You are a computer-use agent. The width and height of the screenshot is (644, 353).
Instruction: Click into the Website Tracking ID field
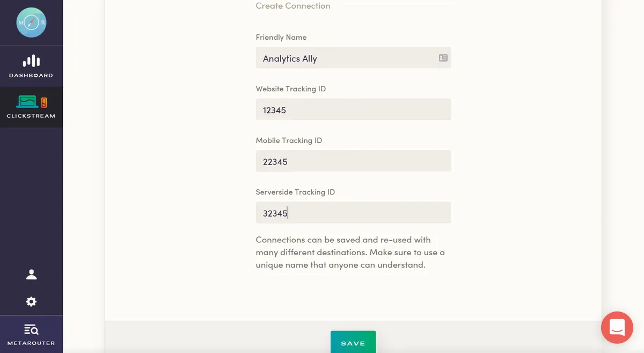click(353, 110)
